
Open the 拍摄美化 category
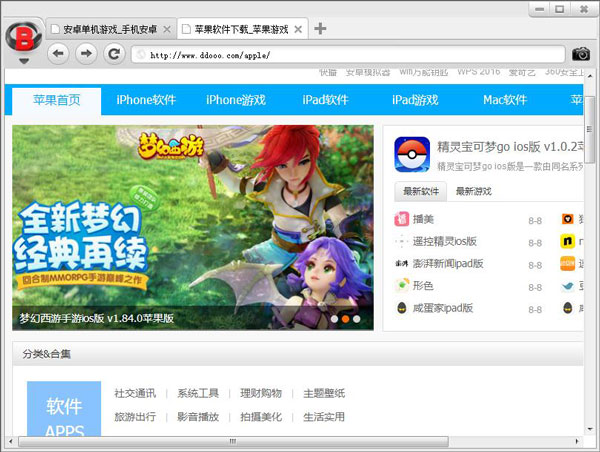tap(261, 417)
